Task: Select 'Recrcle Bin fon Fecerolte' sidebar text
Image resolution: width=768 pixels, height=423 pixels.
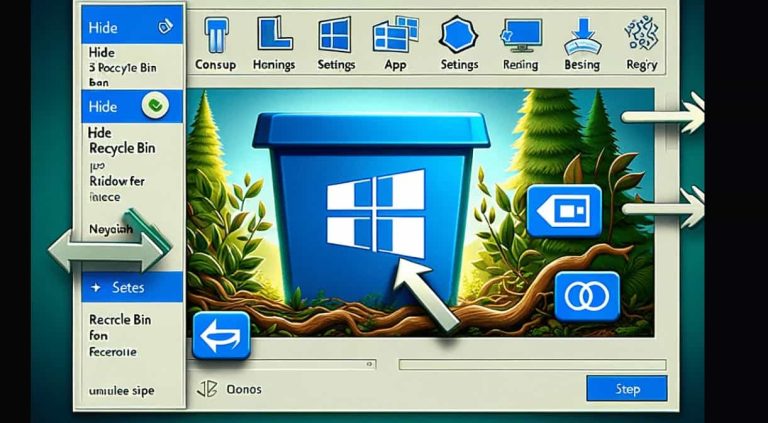Action: [120, 336]
